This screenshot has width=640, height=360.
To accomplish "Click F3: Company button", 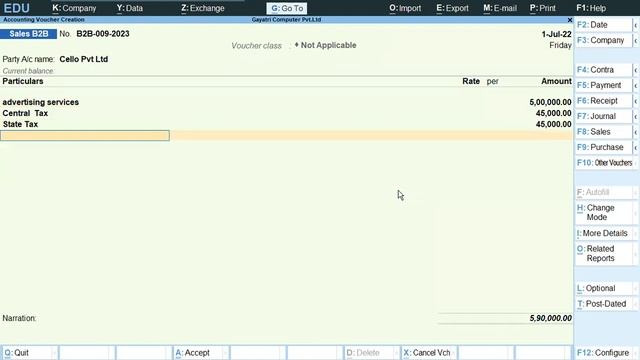I will click(603, 40).
